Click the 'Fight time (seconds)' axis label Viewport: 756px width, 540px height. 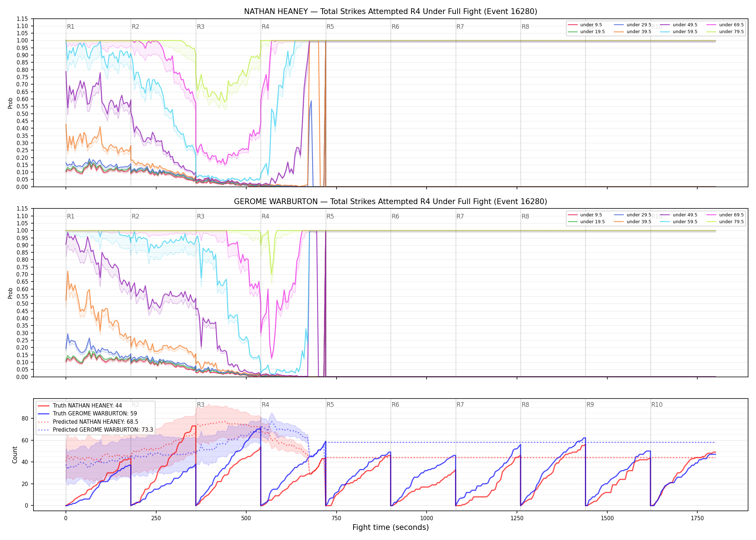point(391,527)
